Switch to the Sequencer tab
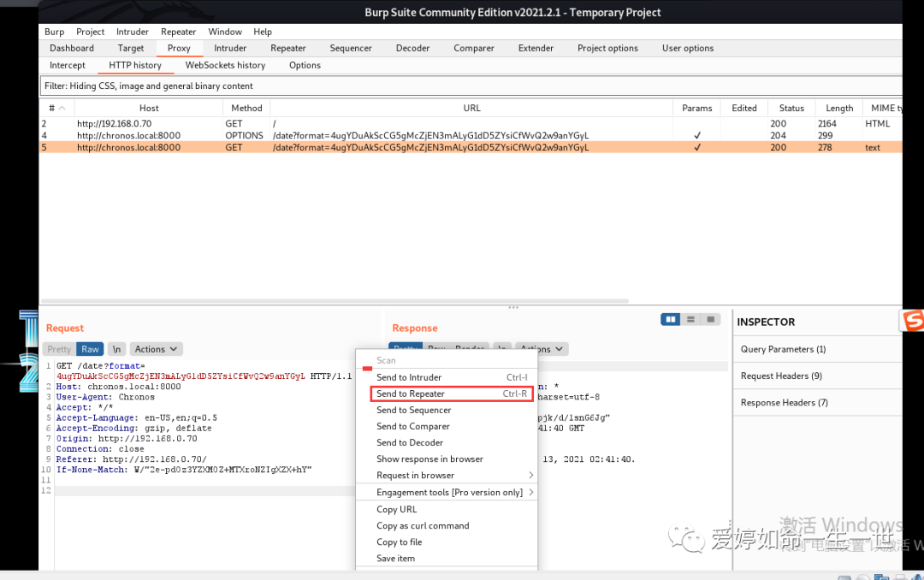 [x=352, y=48]
